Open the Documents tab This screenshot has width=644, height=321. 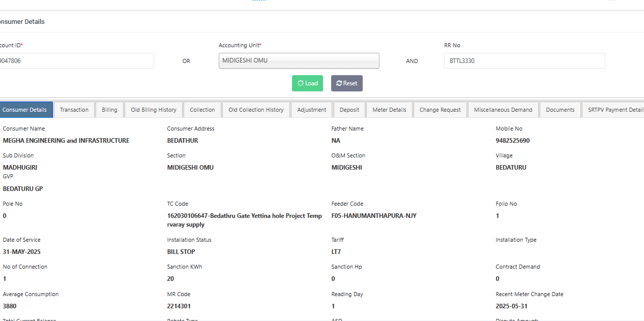click(x=560, y=110)
